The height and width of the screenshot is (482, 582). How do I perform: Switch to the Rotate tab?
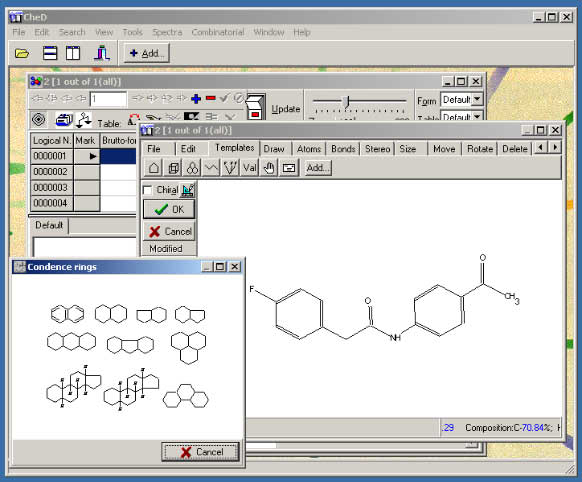click(x=480, y=149)
